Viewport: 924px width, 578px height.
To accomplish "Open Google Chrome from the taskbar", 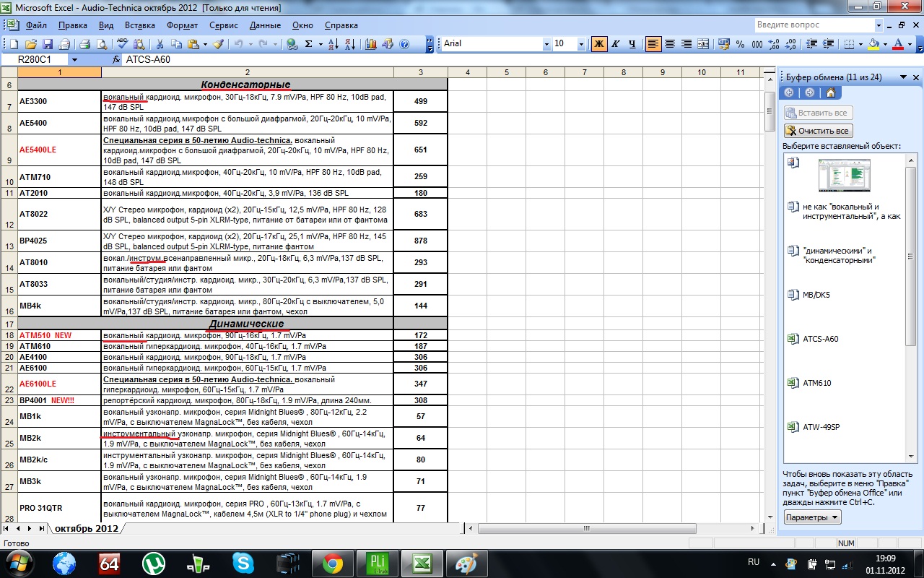I will click(x=333, y=563).
